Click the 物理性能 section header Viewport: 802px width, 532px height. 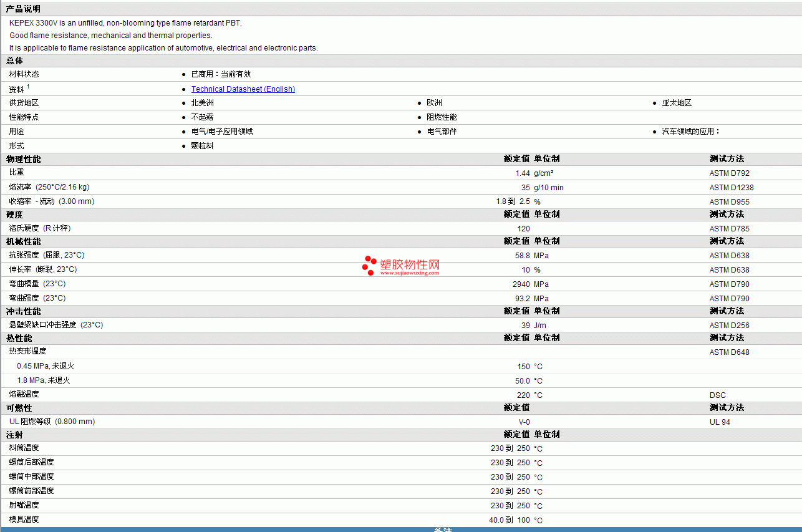click(23, 159)
